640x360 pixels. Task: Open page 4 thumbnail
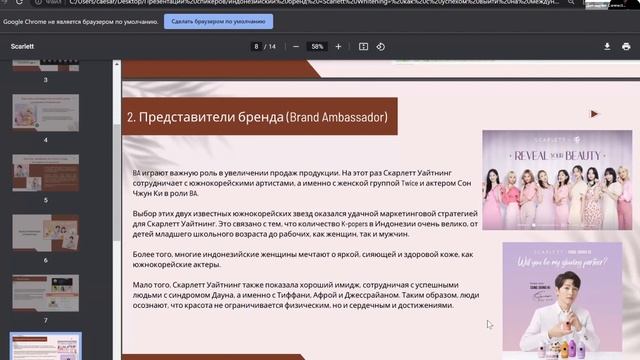(x=46, y=113)
